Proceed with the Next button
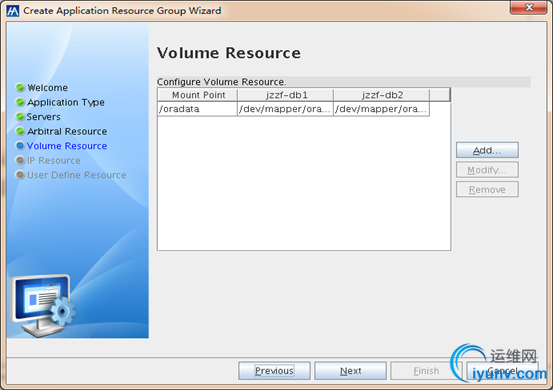 350,371
